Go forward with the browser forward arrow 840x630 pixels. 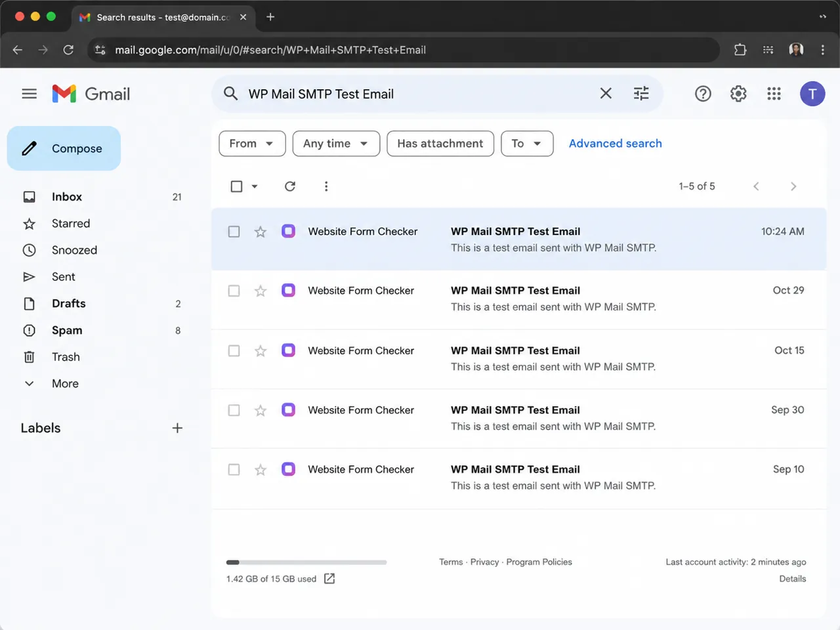point(43,50)
